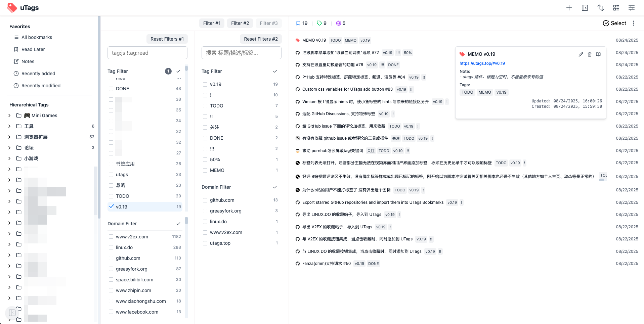
Task: Expand the 小游戏 tree chevron
Action: (x=9, y=158)
